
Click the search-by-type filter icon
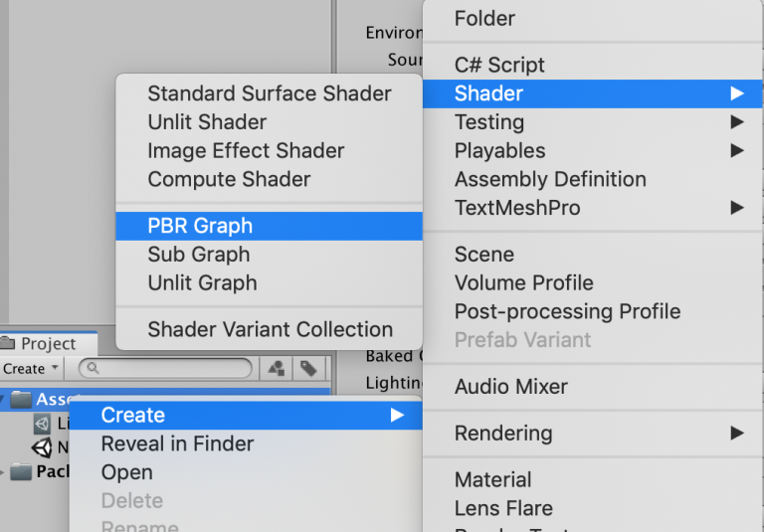click(277, 368)
